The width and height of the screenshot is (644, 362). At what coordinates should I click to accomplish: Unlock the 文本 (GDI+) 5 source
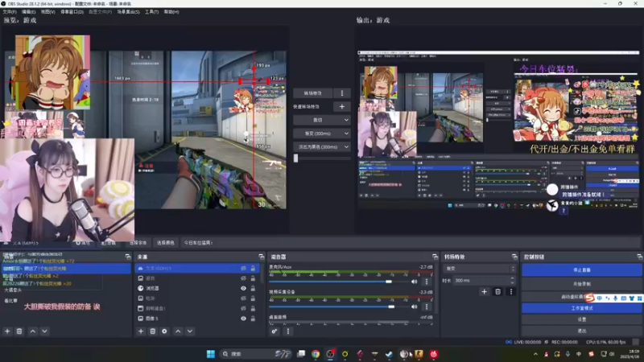click(x=253, y=269)
